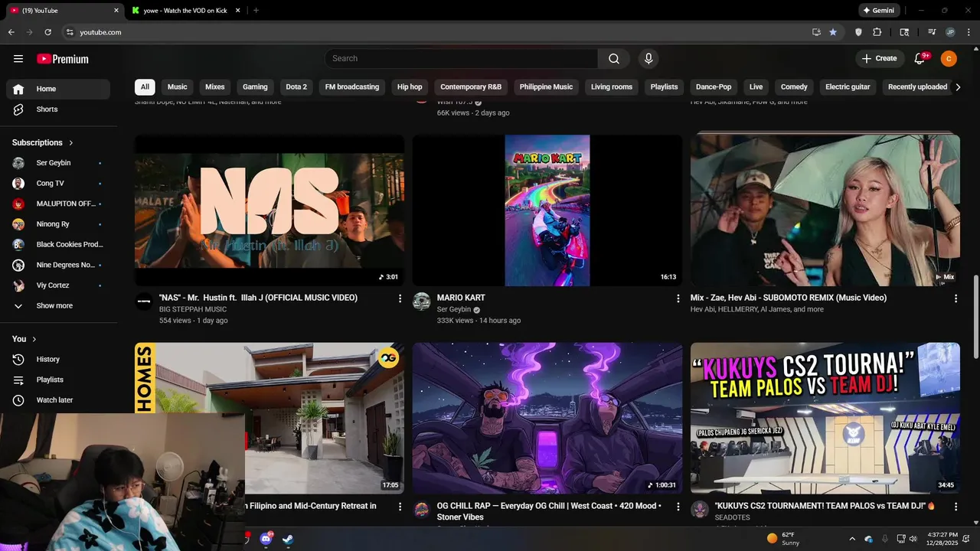
Task: Open NAS Mr. Hustin video title link
Action: (258, 298)
